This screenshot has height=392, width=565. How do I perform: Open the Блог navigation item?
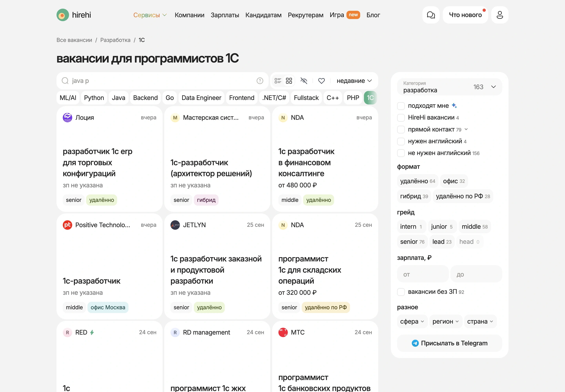(x=373, y=15)
